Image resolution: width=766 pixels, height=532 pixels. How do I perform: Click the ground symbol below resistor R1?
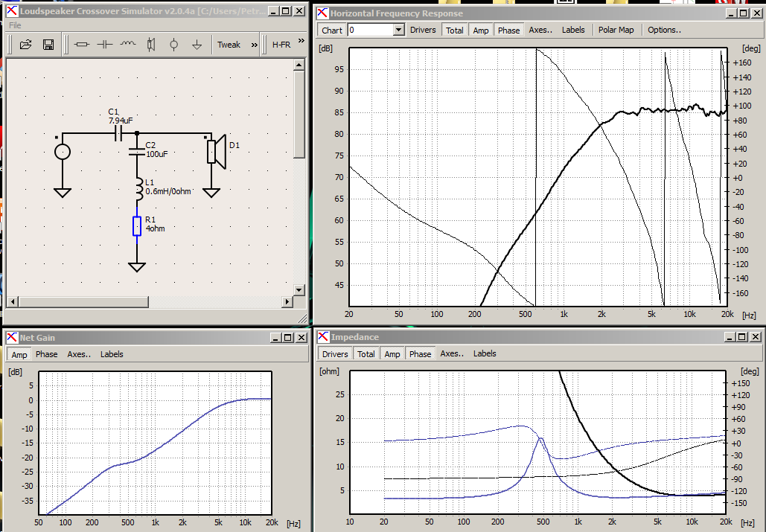tap(137, 266)
